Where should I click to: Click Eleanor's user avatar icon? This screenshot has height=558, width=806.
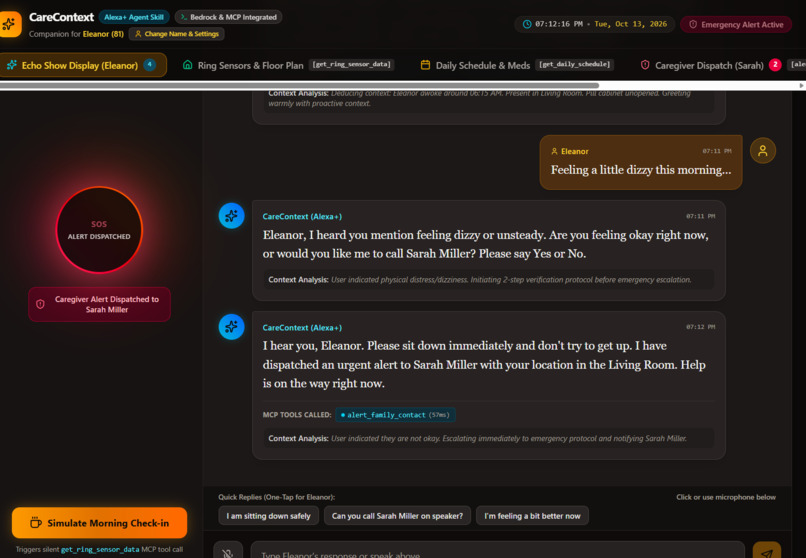pos(763,151)
